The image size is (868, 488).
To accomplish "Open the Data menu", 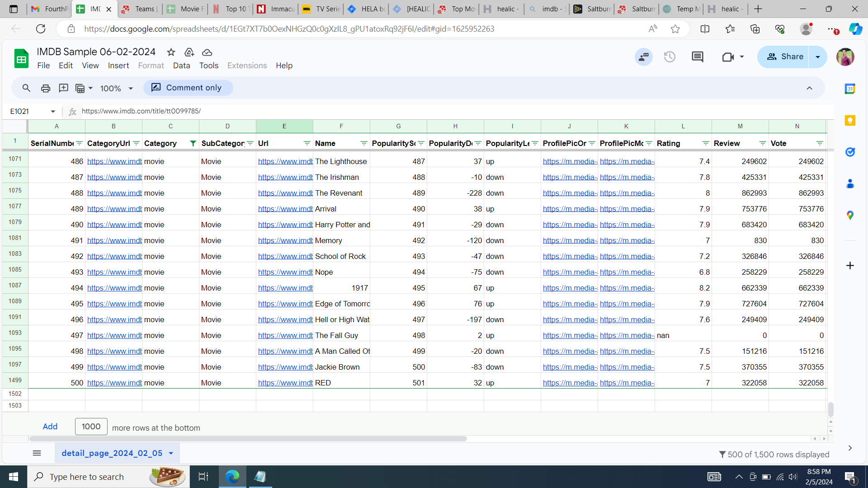I will 181,66.
